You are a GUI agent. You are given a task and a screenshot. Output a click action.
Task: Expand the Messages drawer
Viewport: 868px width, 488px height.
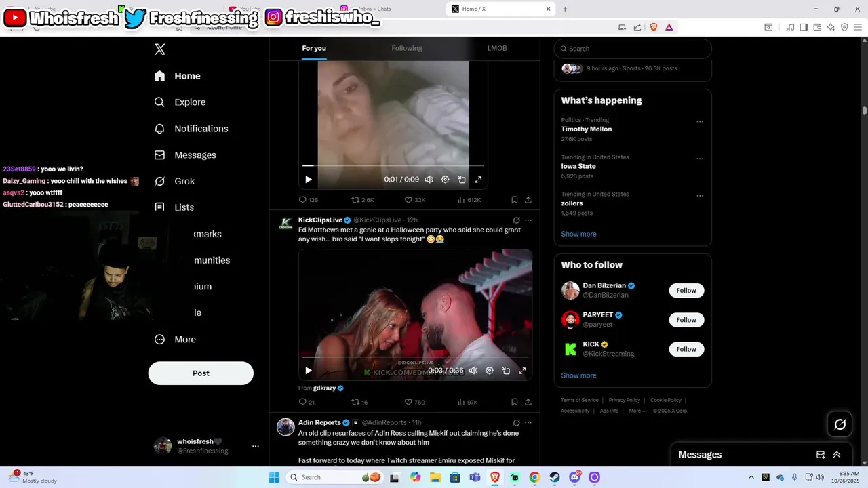click(x=837, y=455)
